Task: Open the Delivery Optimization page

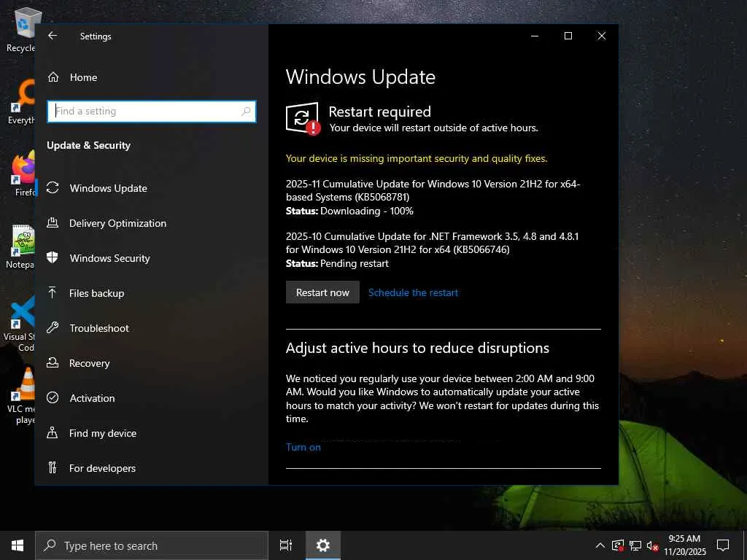Action: point(117,223)
